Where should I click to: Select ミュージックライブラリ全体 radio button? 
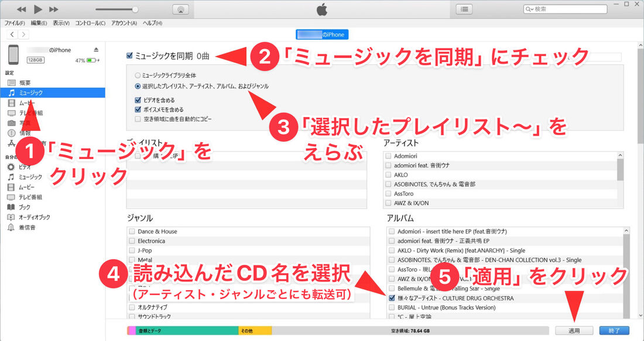pyautogui.click(x=138, y=75)
